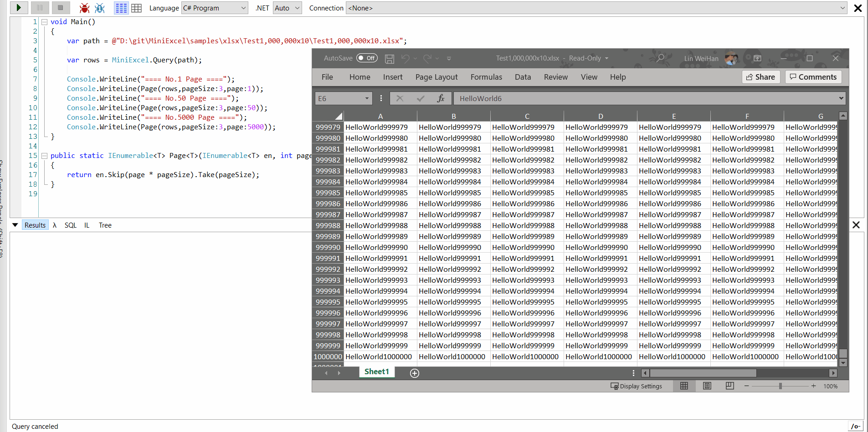Stop the executing query

tap(62, 8)
